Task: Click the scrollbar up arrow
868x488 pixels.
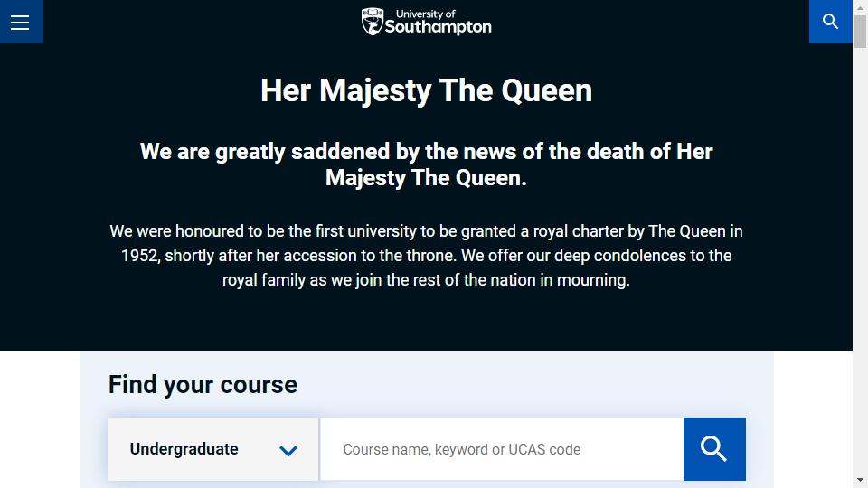Action: point(860,8)
